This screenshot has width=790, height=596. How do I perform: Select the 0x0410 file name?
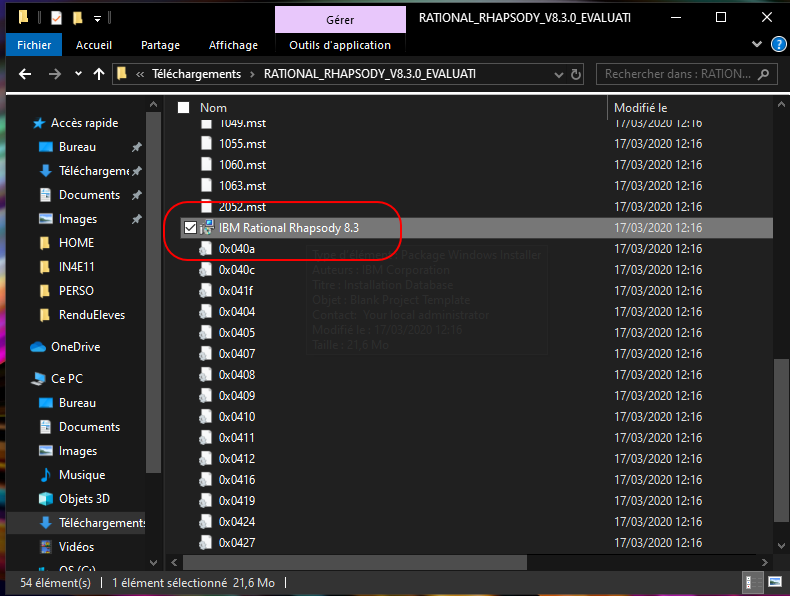click(x=237, y=417)
